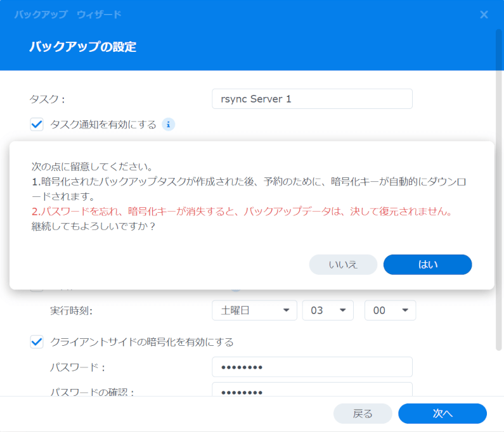Screen dimensions: 504x432
Task: Click the タスク通知を有効にする label text
Action: click(x=103, y=124)
